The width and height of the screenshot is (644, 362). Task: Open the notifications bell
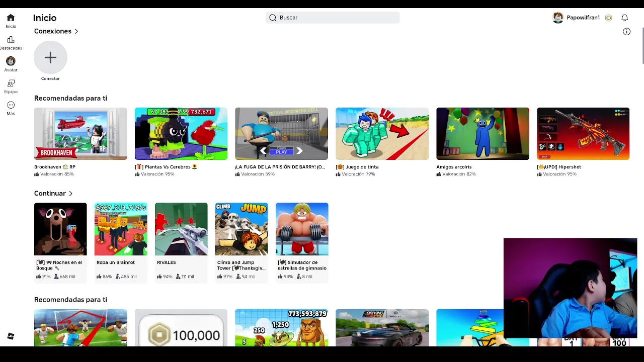(624, 18)
